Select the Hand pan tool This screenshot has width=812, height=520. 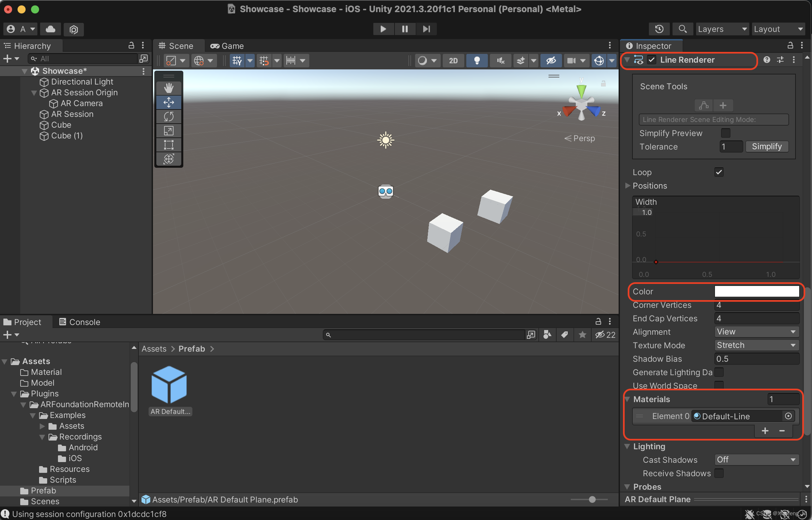(x=168, y=88)
